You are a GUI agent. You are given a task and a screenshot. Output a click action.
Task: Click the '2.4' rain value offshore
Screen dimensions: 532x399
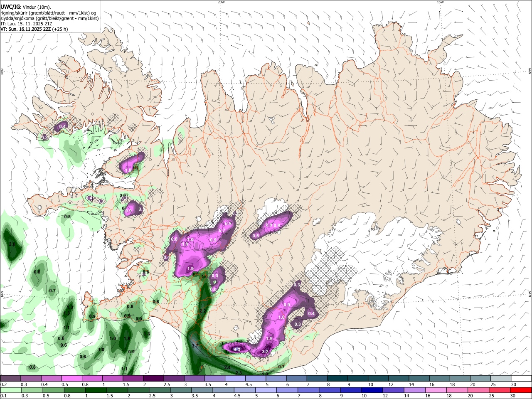pyautogui.click(x=227, y=368)
